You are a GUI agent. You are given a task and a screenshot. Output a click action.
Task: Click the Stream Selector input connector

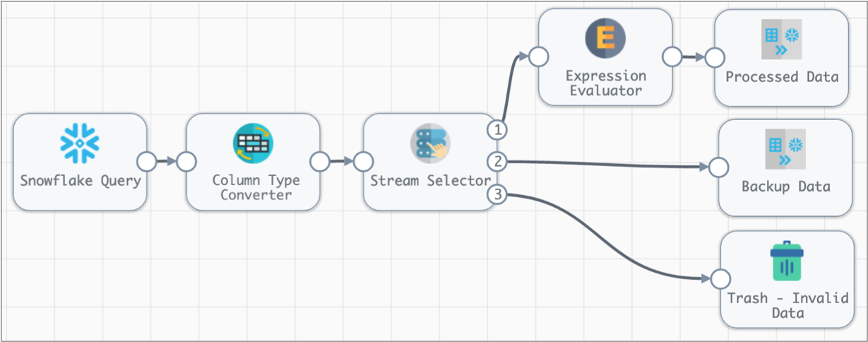click(x=363, y=162)
